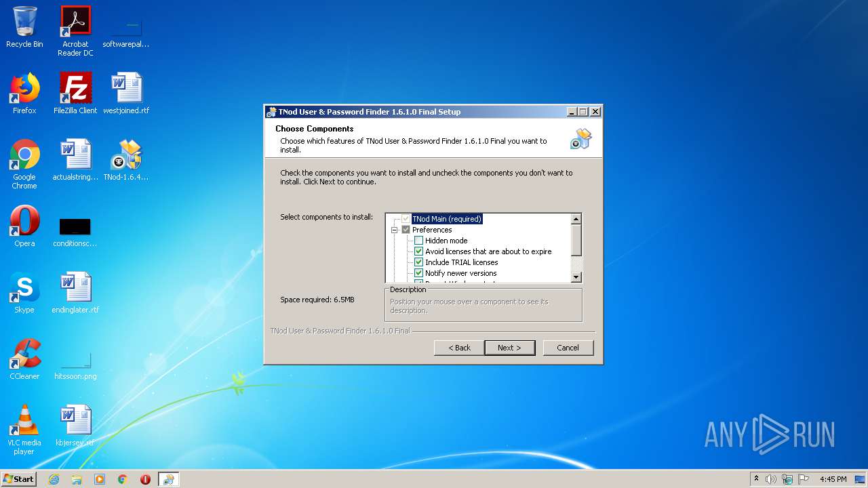Open the Acrobat Reader DC shortcut

click(75, 31)
